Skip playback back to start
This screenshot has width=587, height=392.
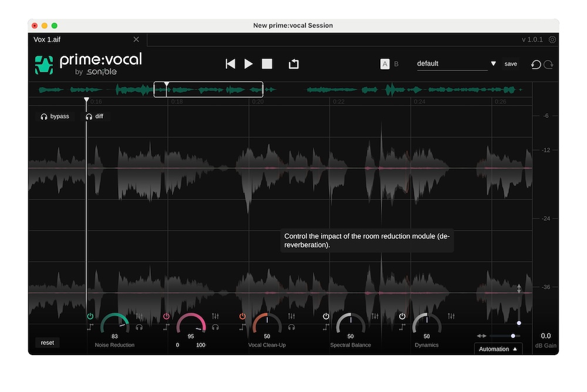(x=230, y=63)
